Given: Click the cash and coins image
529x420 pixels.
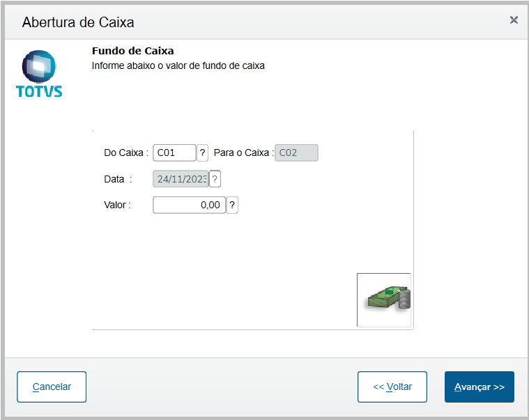Looking at the screenshot, I should pyautogui.click(x=384, y=300).
